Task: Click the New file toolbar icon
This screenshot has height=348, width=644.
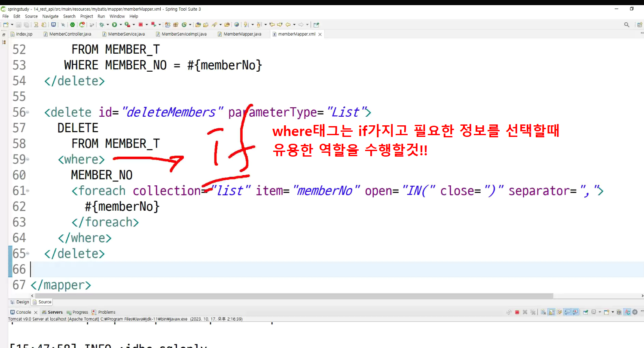Action: pyautogui.click(x=6, y=25)
